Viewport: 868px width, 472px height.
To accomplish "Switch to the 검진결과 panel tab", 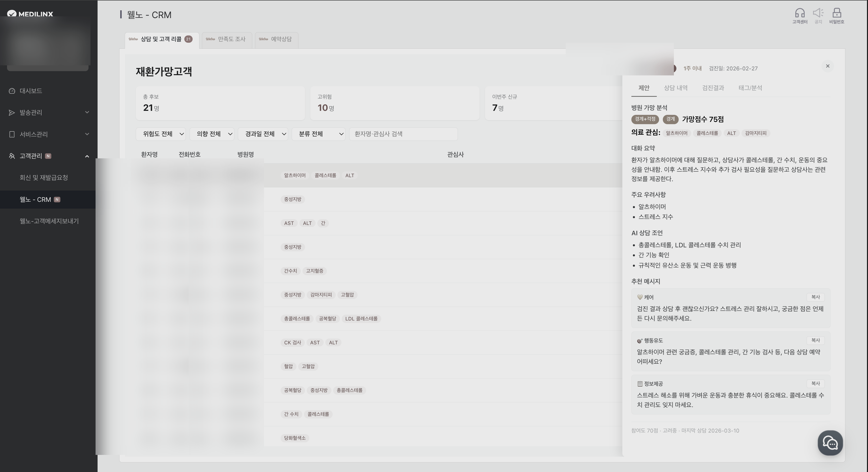I will pos(713,88).
